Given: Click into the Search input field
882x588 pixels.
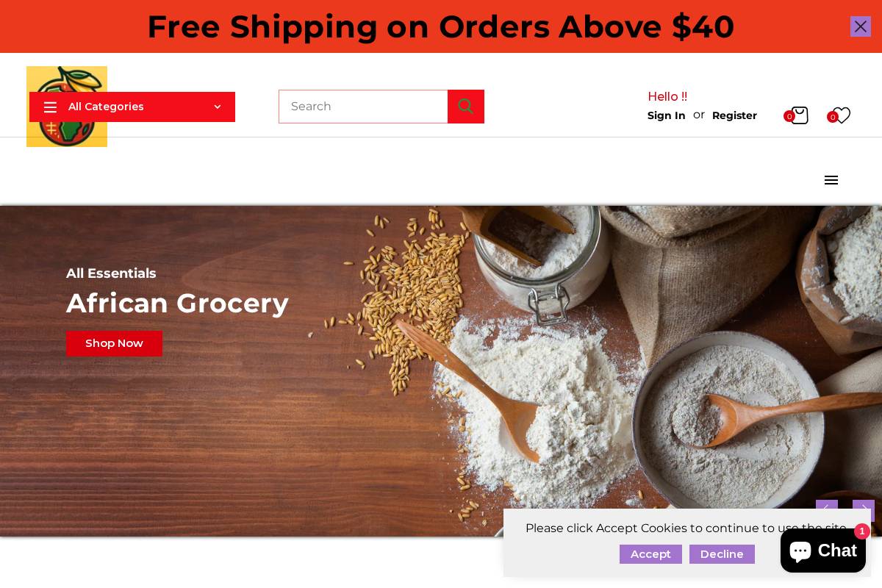Looking at the screenshot, I should [x=363, y=107].
